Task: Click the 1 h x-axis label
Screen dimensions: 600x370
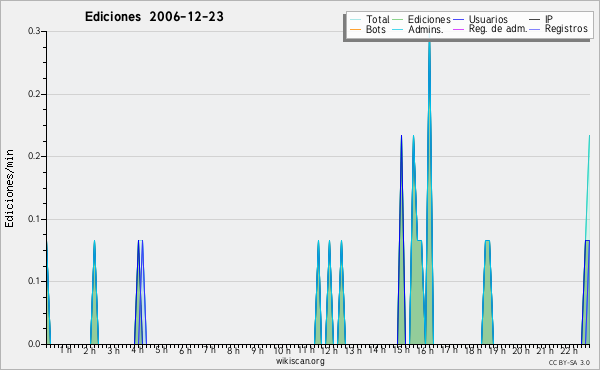Action: (x=66, y=350)
